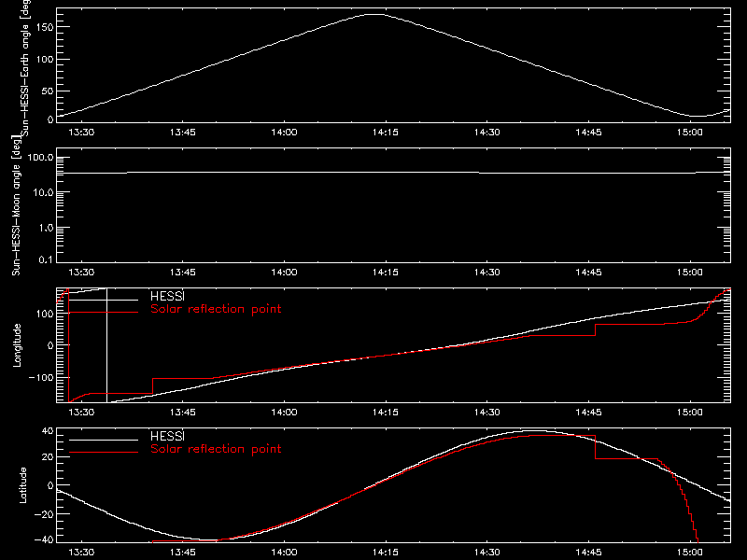Click the red legend line in Latitude plot
This screenshot has height=560, width=747.
(x=104, y=453)
